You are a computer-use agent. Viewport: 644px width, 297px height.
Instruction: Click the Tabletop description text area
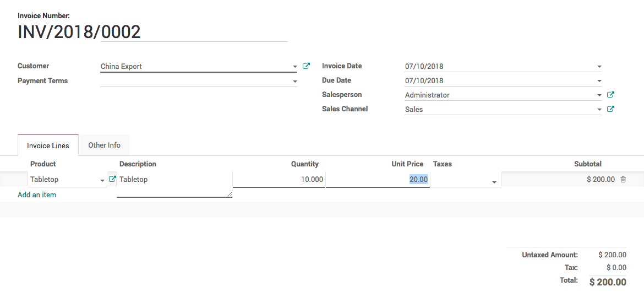(174, 184)
